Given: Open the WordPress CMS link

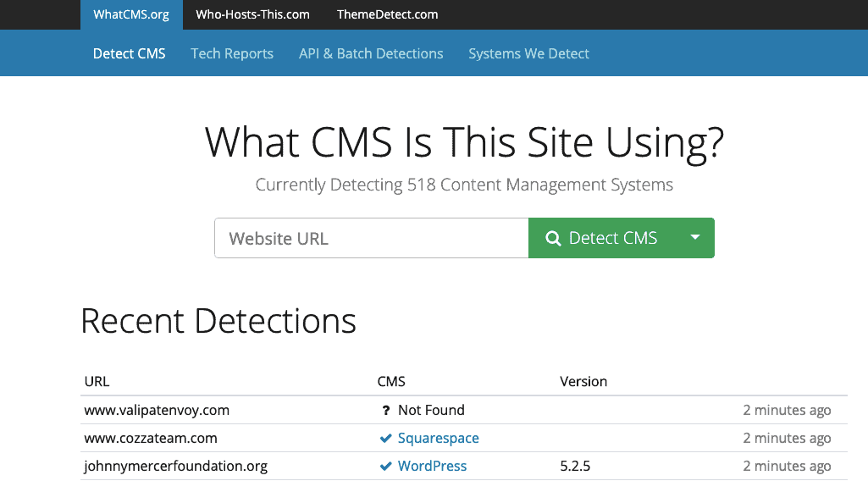Looking at the screenshot, I should pyautogui.click(x=433, y=466).
